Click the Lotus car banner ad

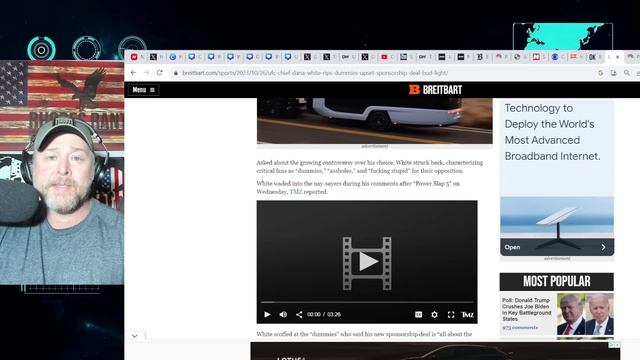(436, 351)
